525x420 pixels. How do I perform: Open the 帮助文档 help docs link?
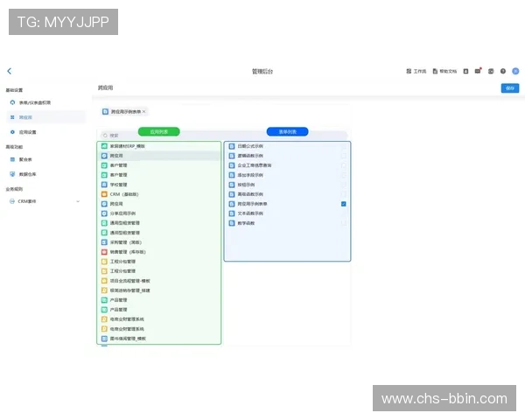[x=444, y=71]
